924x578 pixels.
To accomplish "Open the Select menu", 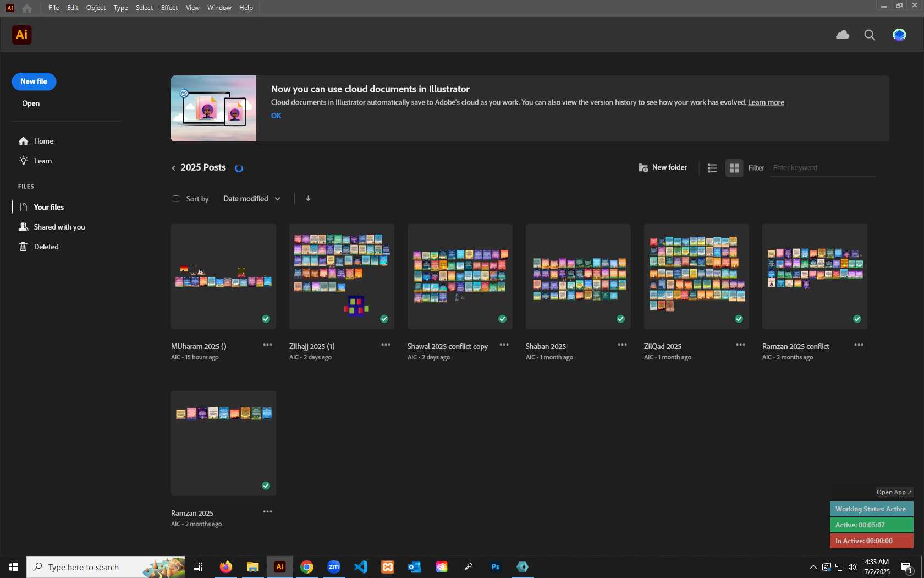I will click(x=144, y=8).
